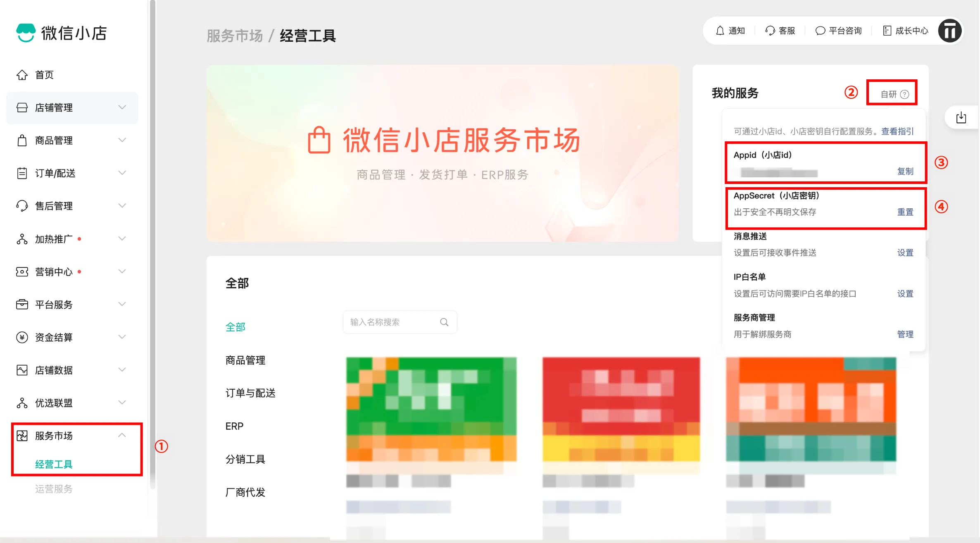The width and height of the screenshot is (980, 543).
Task: Open the user avatar in top right
Action: [950, 31]
